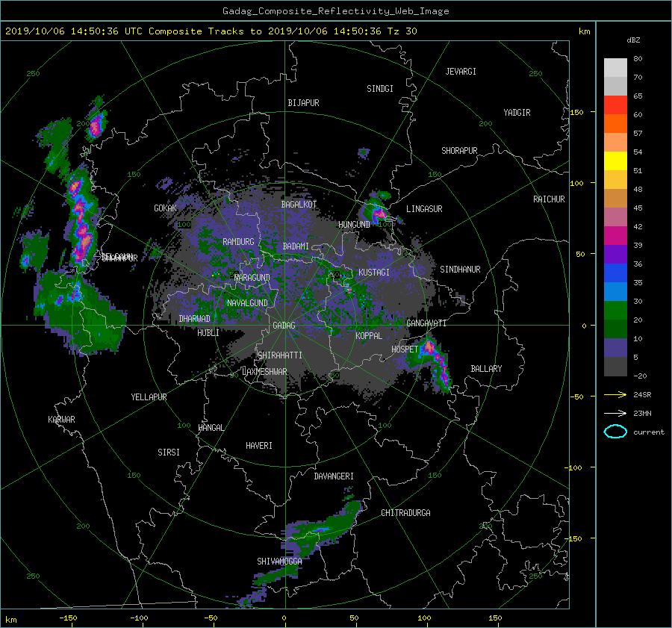Click the KOPPAL city label
Image resolution: width=672 pixels, height=628 pixels.
(369, 335)
